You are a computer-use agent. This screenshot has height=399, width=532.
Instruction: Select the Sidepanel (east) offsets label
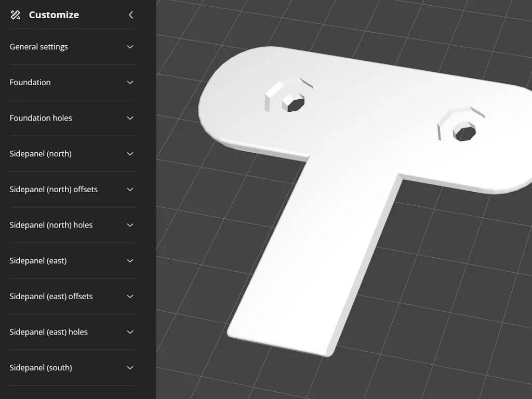tap(51, 296)
